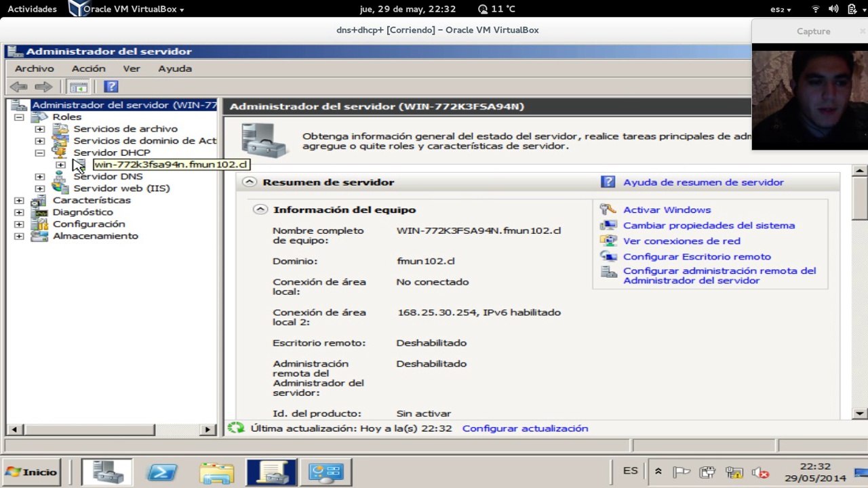Click the Servicios de archivo role icon
The width and height of the screenshot is (868, 488).
coord(60,129)
